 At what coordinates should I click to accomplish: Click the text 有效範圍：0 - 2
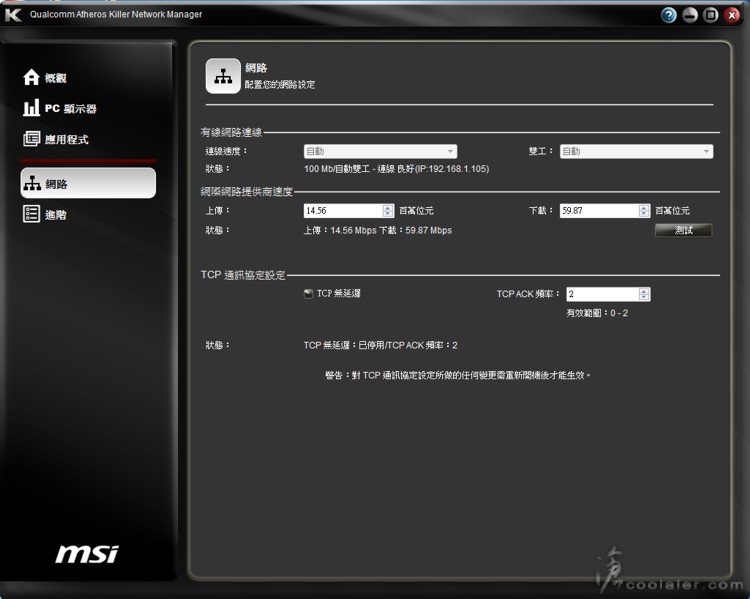tap(597, 313)
